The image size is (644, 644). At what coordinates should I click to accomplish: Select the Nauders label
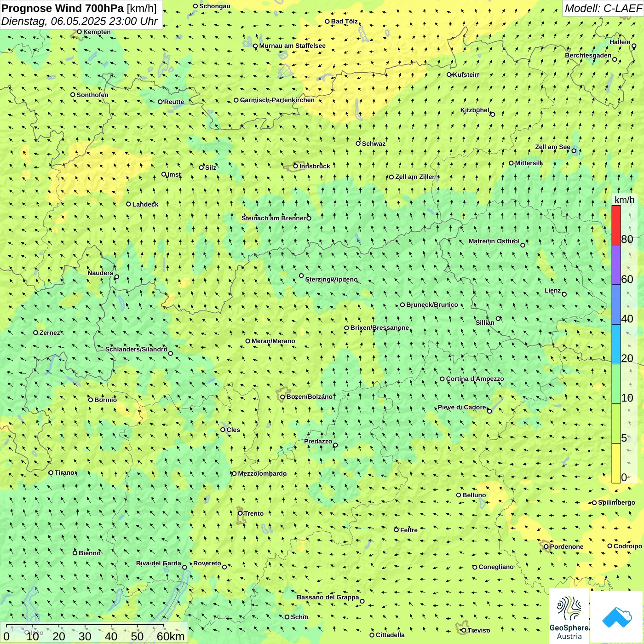100,273
